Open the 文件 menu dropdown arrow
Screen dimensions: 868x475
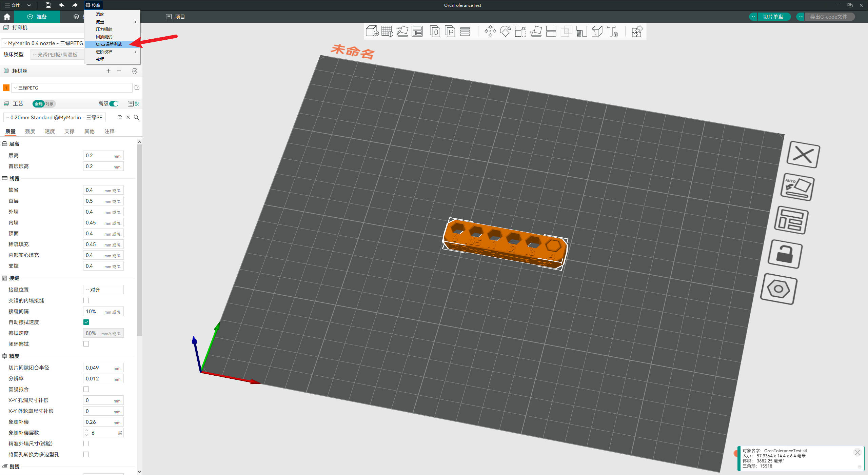coord(29,5)
